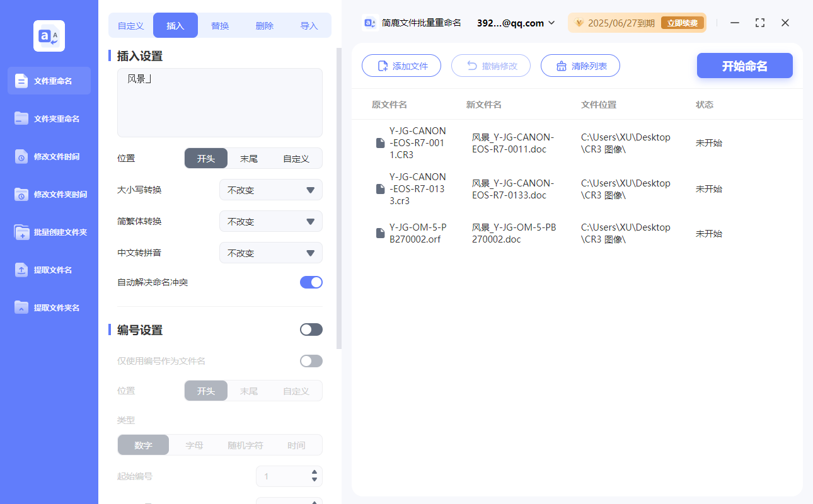Switch to the 替换 tab
Viewport: 813px width, 504px height.
[x=220, y=25]
